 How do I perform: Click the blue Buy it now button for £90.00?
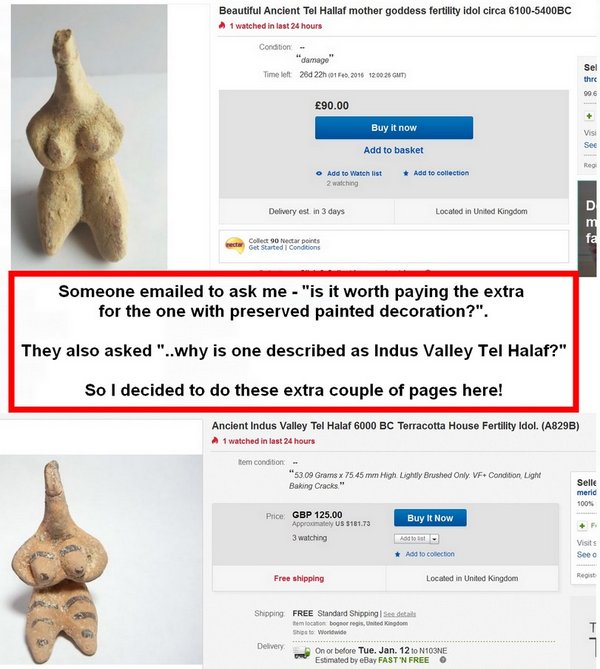(394, 128)
